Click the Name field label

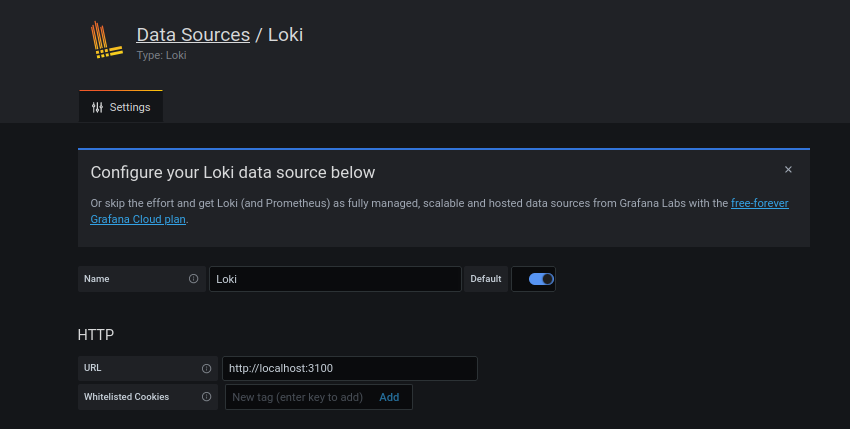tap(97, 279)
